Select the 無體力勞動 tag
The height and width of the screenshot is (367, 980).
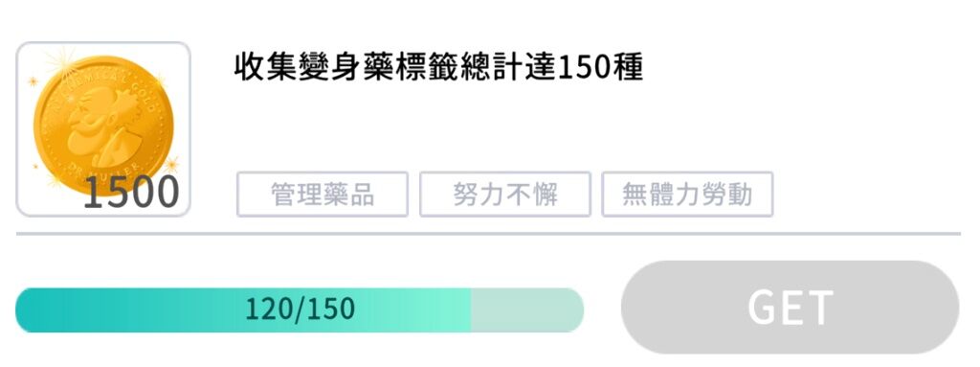tap(687, 195)
